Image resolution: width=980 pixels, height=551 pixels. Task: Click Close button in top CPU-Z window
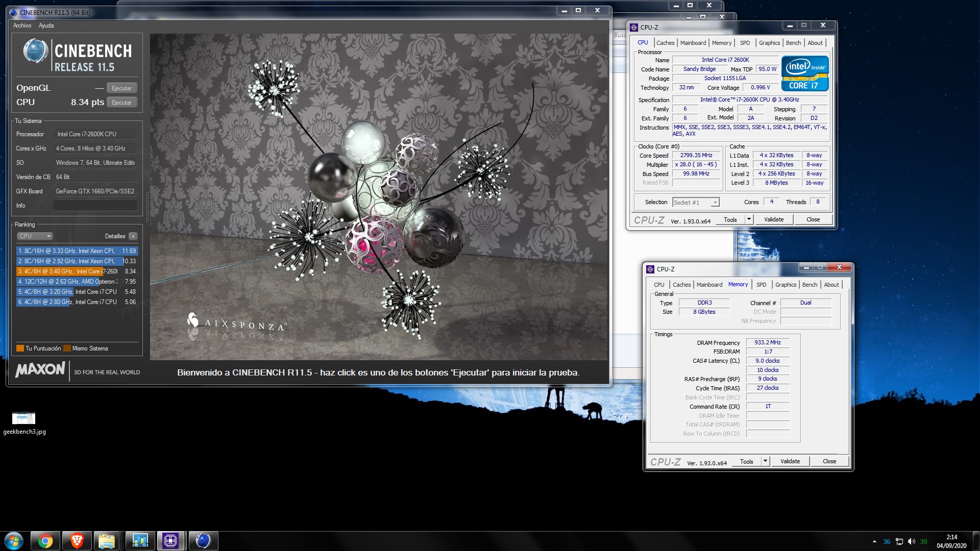(x=813, y=220)
